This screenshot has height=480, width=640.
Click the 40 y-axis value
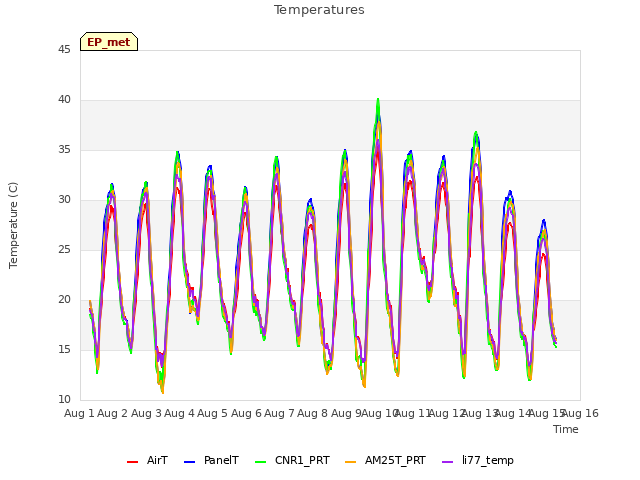point(64,100)
